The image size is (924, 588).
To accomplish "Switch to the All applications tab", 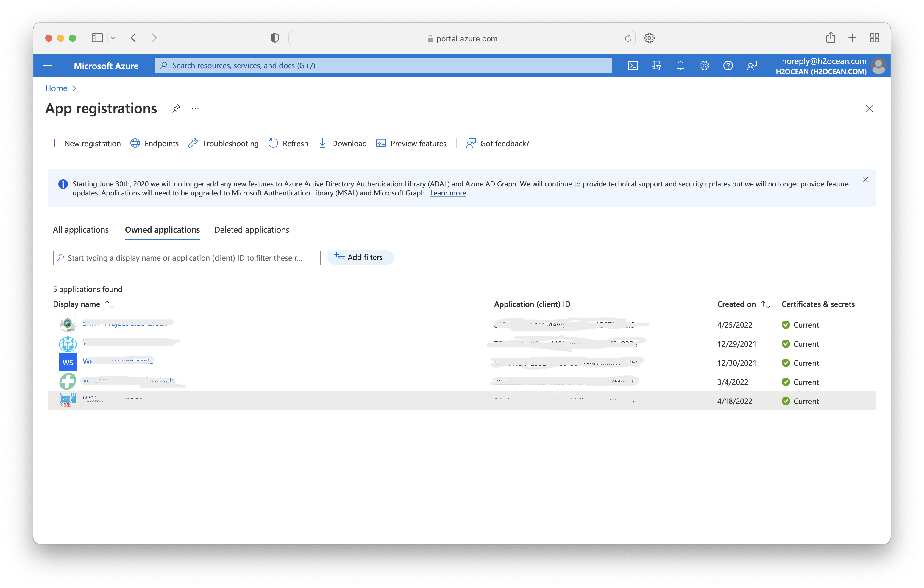I will pos(81,230).
